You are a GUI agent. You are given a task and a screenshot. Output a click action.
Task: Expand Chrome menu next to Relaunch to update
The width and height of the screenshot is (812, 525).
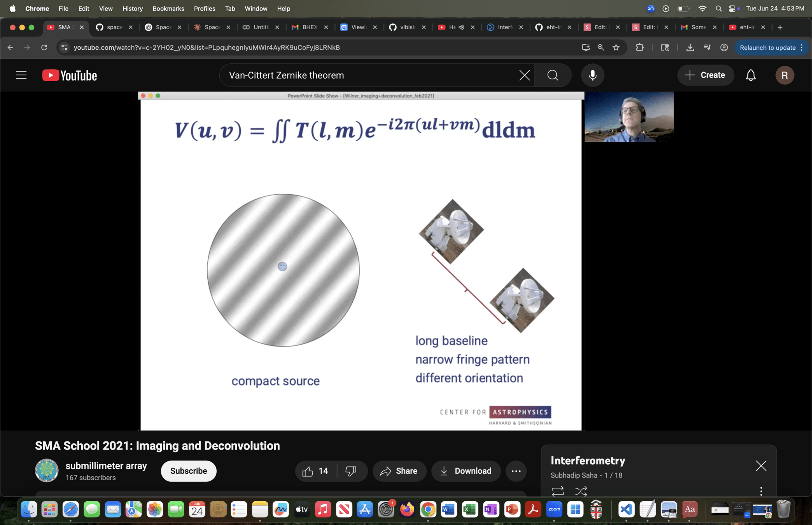(802, 47)
